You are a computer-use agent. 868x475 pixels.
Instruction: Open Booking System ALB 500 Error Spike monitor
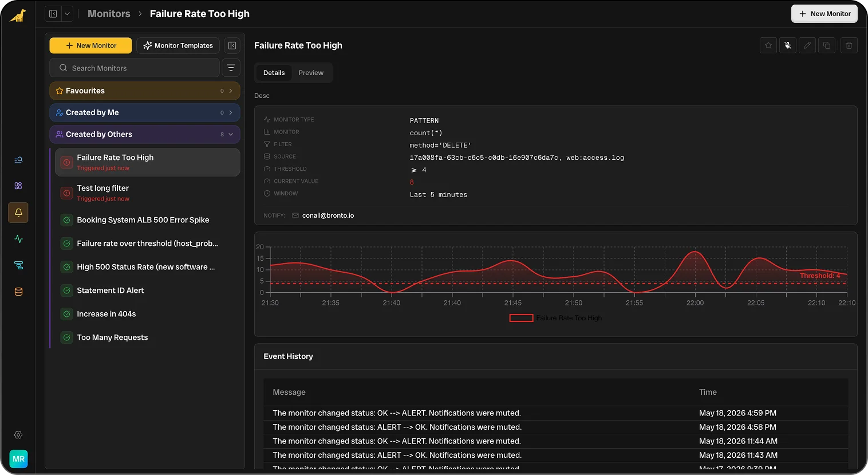[147, 220]
